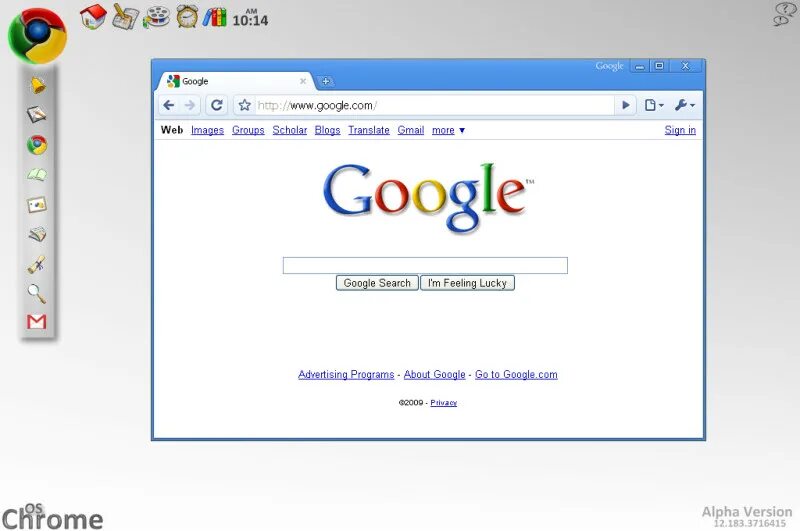Open the Groups link

point(248,130)
